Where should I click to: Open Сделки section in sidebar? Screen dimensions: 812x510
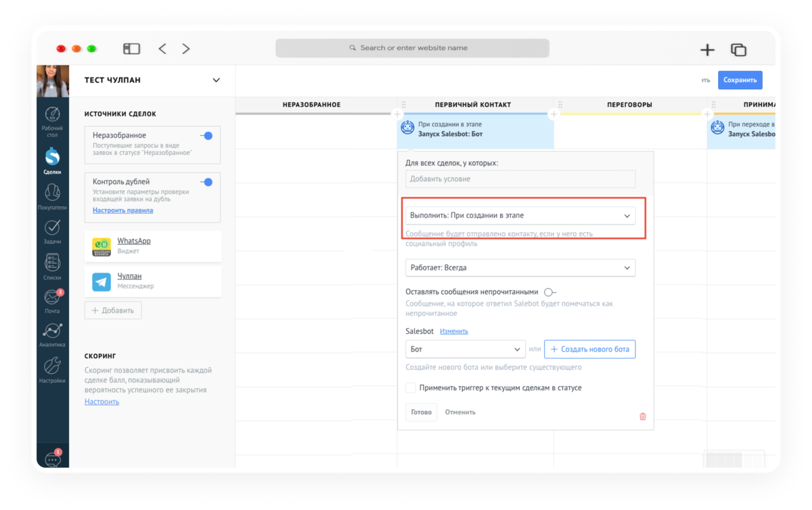(x=52, y=161)
